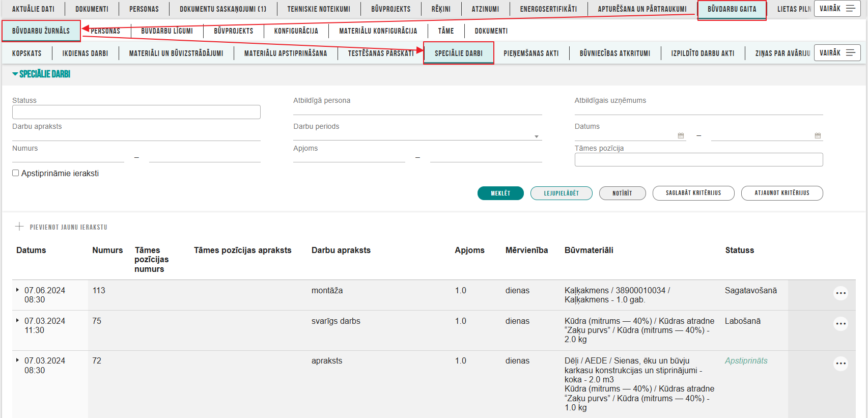Expand the Darbu periods dropdown
This screenshot has height=418, width=868.
point(537,136)
